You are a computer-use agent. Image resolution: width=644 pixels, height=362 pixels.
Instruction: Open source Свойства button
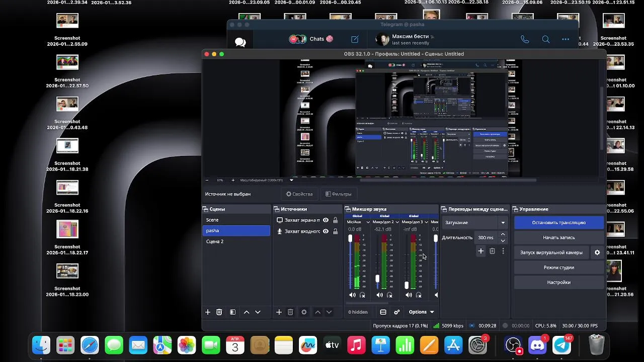tap(299, 194)
